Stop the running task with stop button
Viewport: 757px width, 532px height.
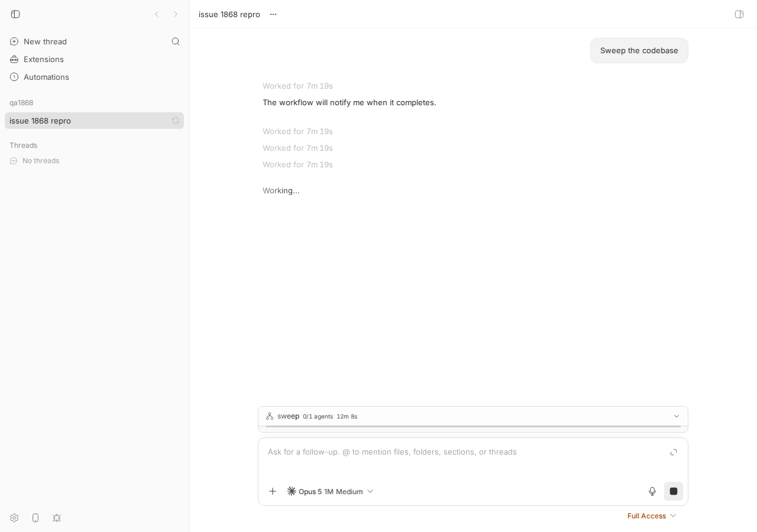pyautogui.click(x=674, y=491)
